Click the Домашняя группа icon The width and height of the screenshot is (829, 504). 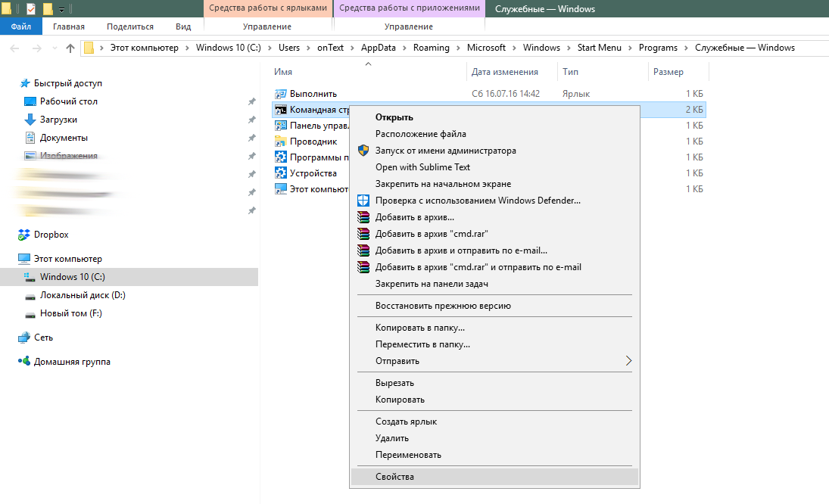23,362
